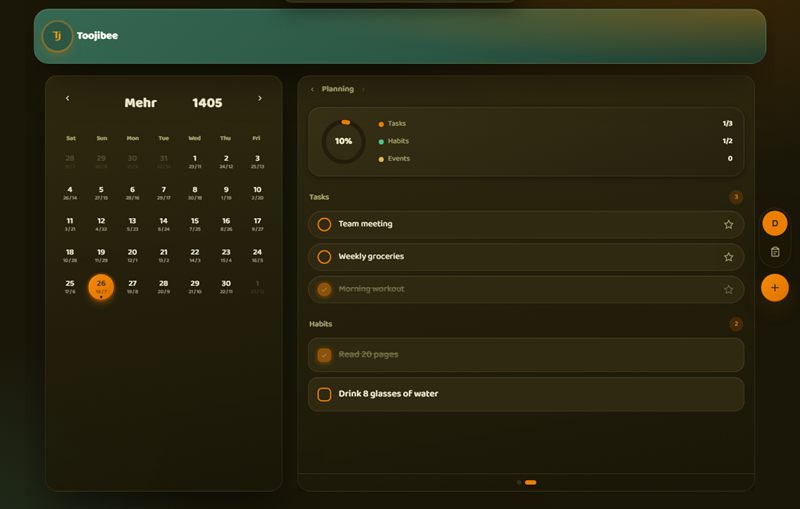Viewport: 800px width, 509px height.
Task: Check the Drink 8 glasses of water habit
Action: (x=324, y=394)
